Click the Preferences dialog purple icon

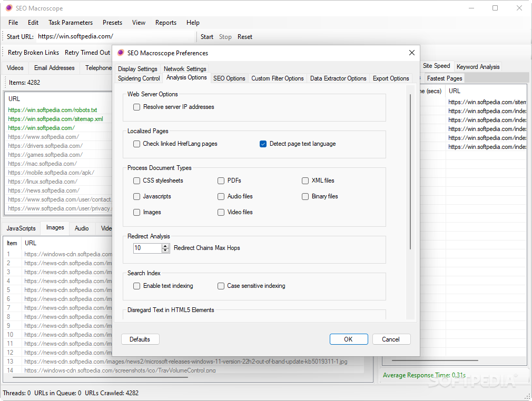[121, 53]
